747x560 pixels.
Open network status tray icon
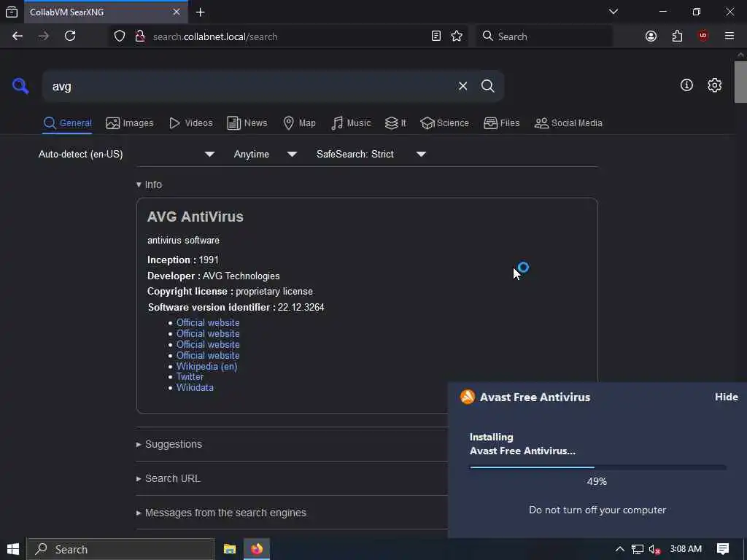point(638,550)
